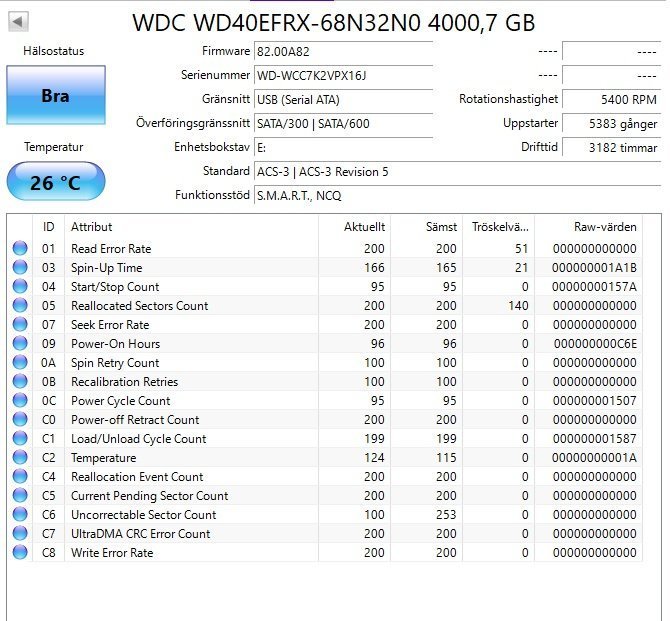
Task: Click the Gränssnitt field USB (Serial ATA)
Action: coord(344,100)
